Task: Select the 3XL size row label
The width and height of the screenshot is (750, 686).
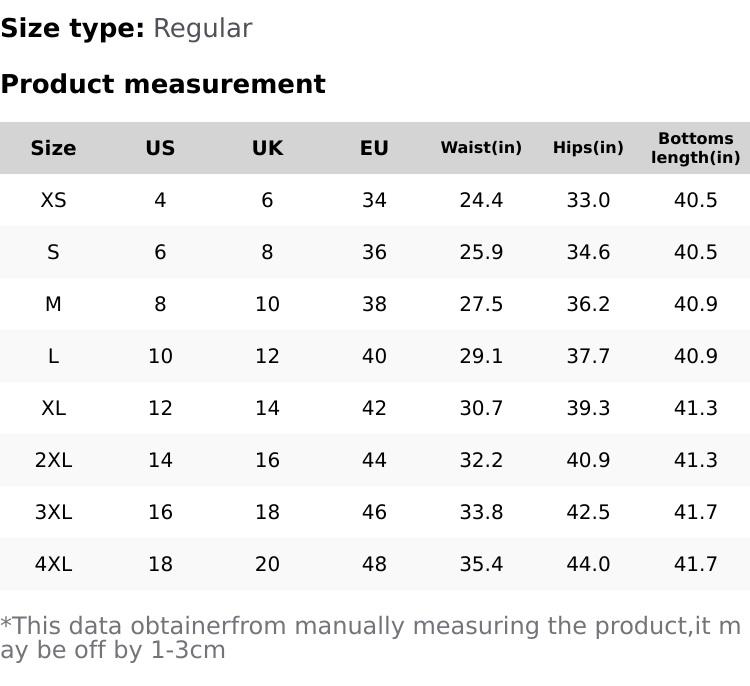Action: pyautogui.click(x=53, y=512)
